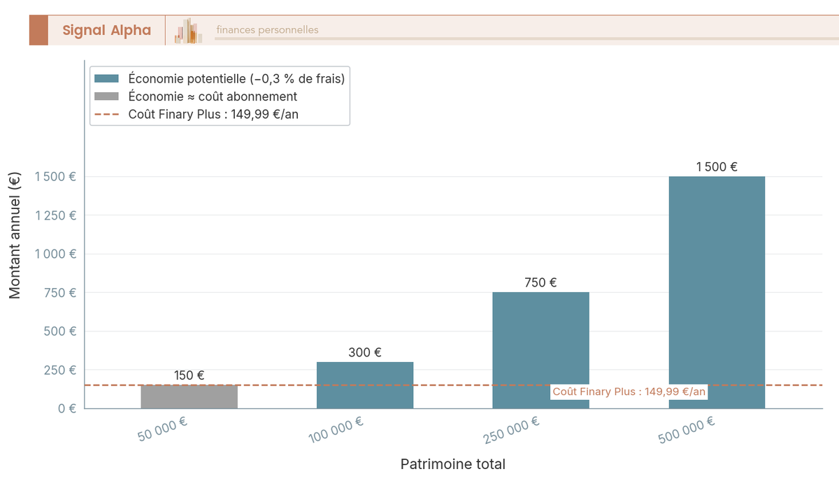
Task: Toggle Coût Finary Plus legend entry text
Action: pyautogui.click(x=213, y=114)
